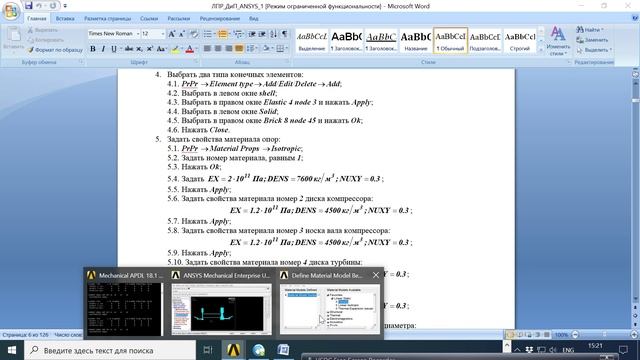Viewport: 640px width, 360px height.
Task: Open font size dropdown showing 12
Action: tap(162, 34)
